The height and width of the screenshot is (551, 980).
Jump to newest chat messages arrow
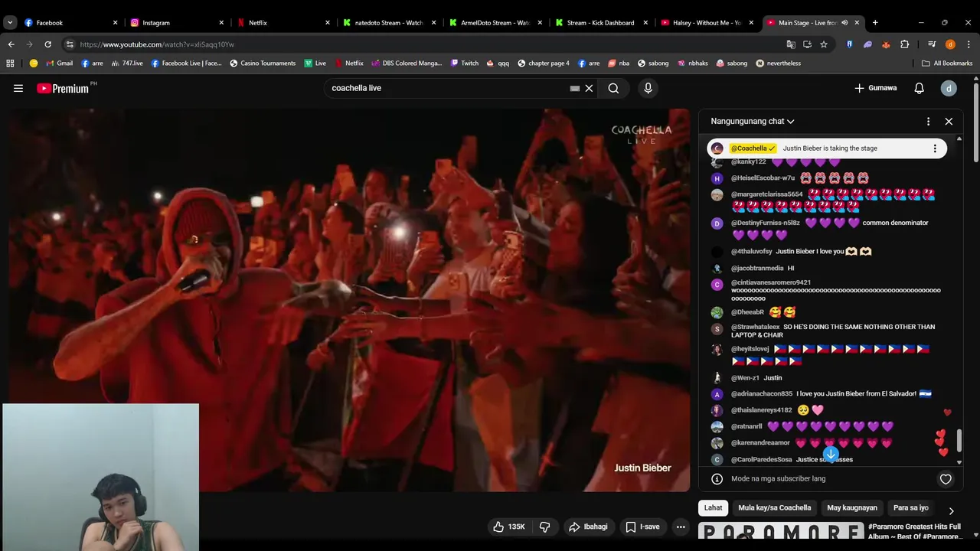831,454
